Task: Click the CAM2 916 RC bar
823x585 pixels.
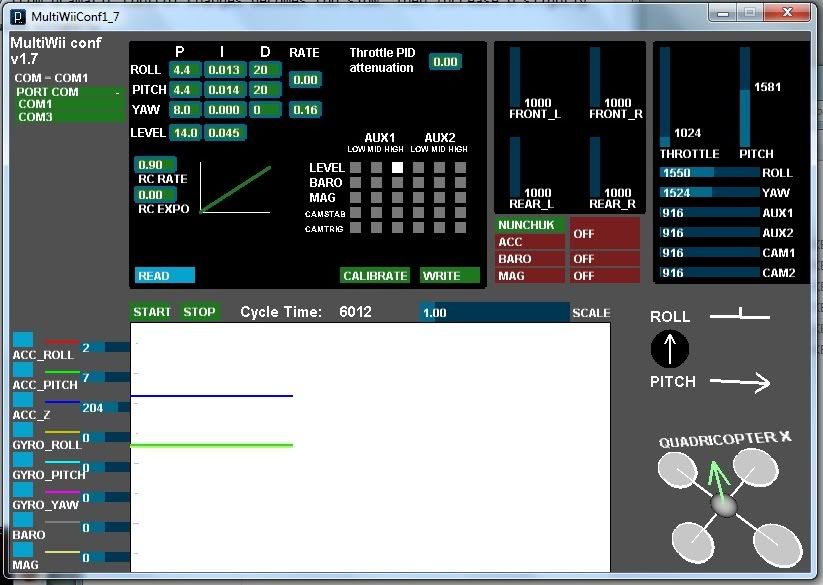Action: coord(710,272)
